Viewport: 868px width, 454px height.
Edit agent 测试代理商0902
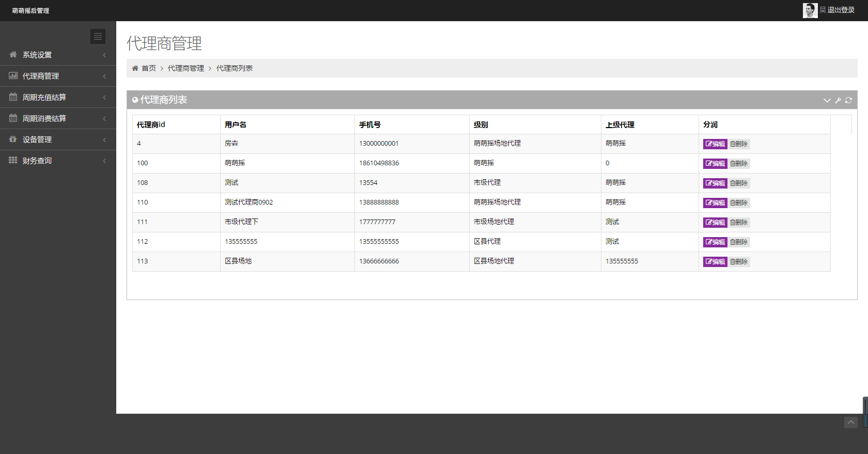coord(715,203)
